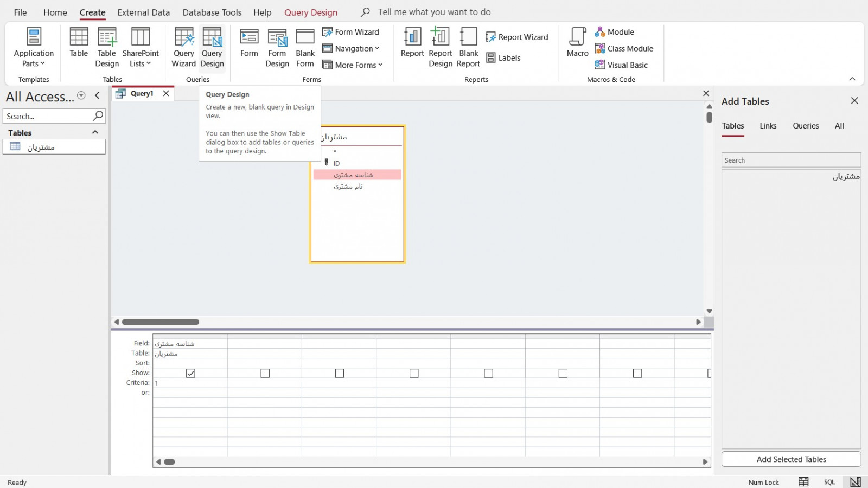Open the navigation pane options dropdown
The height and width of the screenshot is (488, 868).
tap(81, 95)
